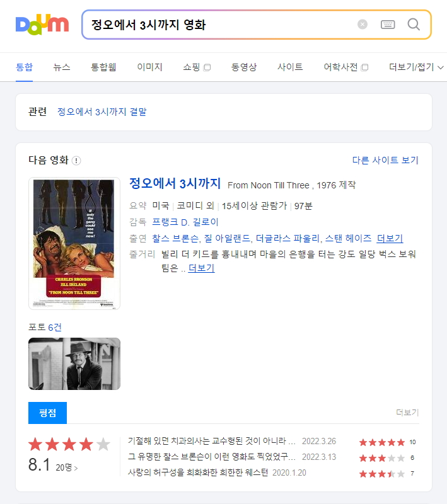Open actress 질 아일랜드 link
Screen dimensions: 447x504
coord(228,239)
